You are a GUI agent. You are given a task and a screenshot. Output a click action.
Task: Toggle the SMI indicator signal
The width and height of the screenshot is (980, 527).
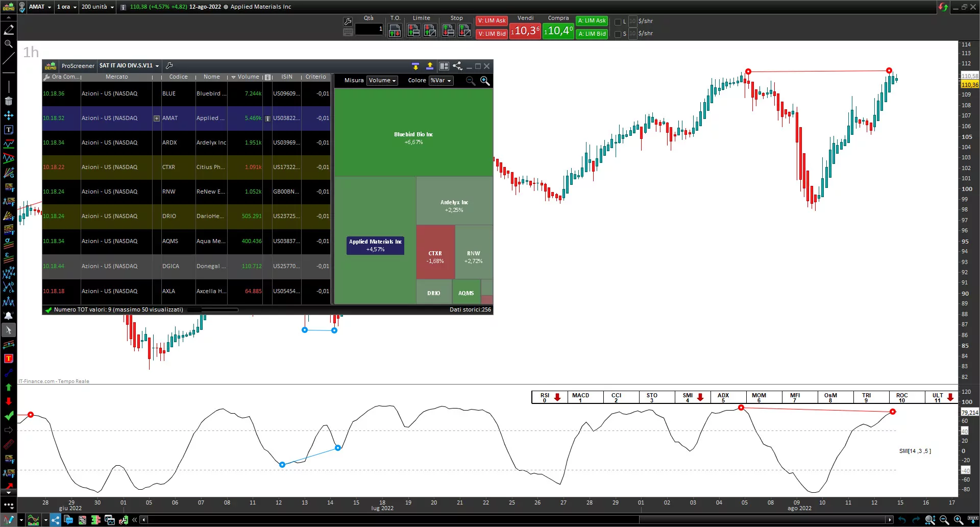tap(692, 397)
